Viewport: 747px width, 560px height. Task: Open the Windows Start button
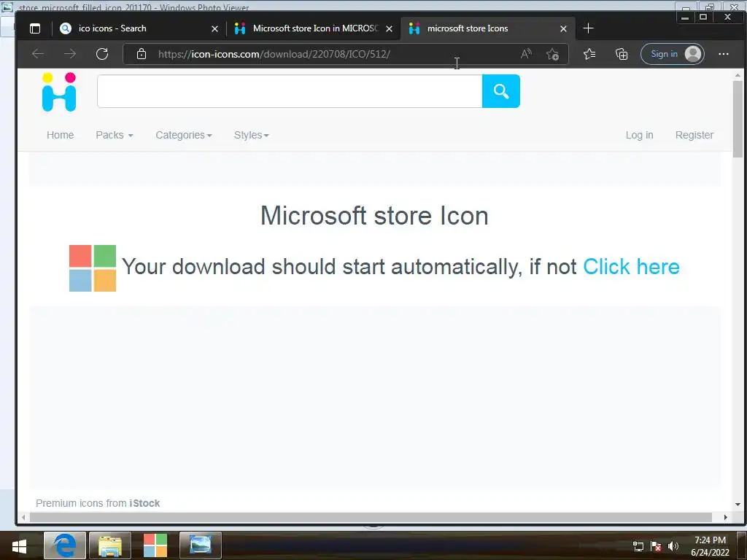click(x=19, y=545)
